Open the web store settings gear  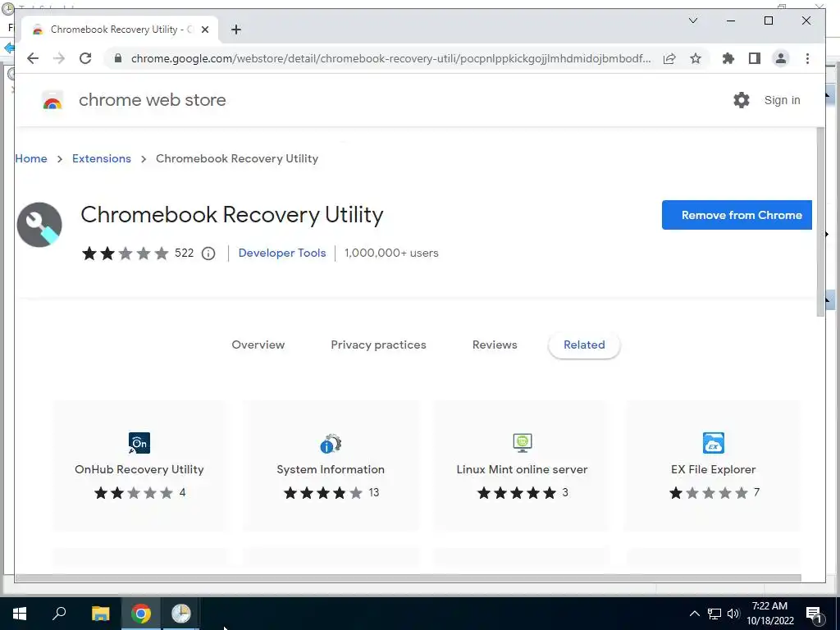742,100
